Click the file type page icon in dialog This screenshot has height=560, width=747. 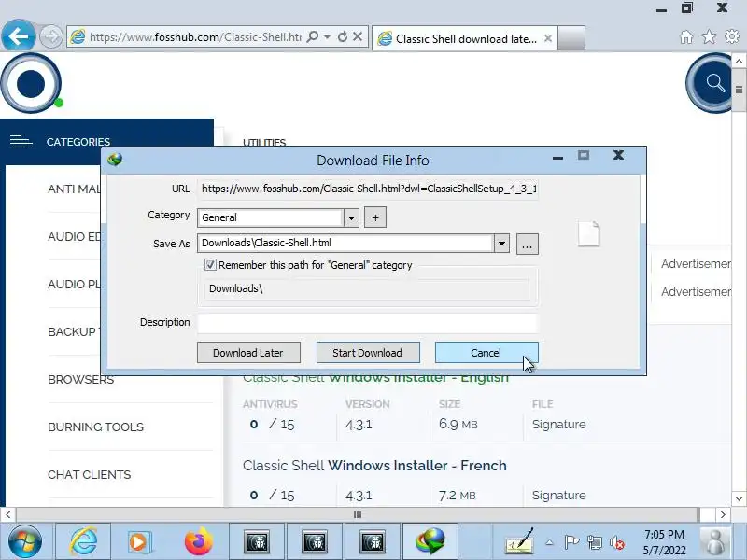pos(589,234)
